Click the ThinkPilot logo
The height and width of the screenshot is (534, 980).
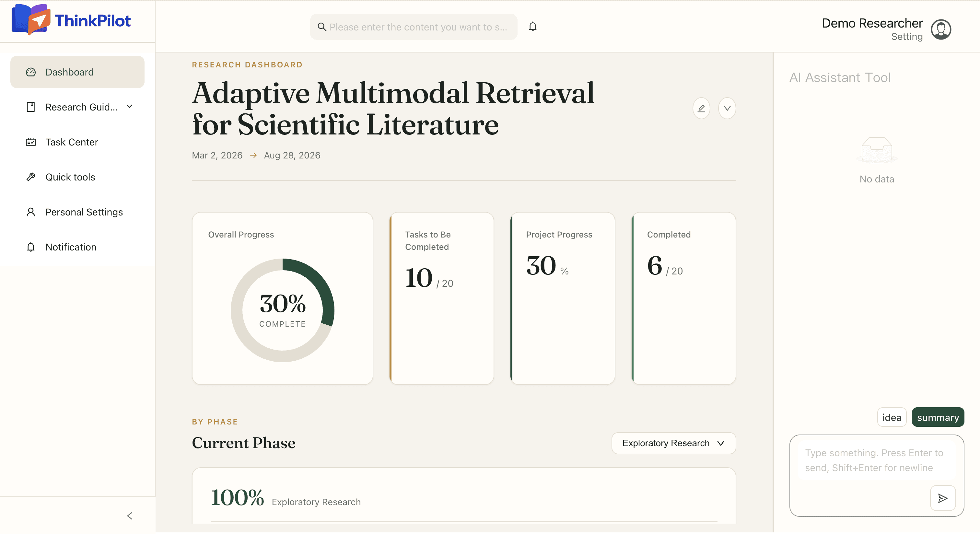[x=71, y=20]
